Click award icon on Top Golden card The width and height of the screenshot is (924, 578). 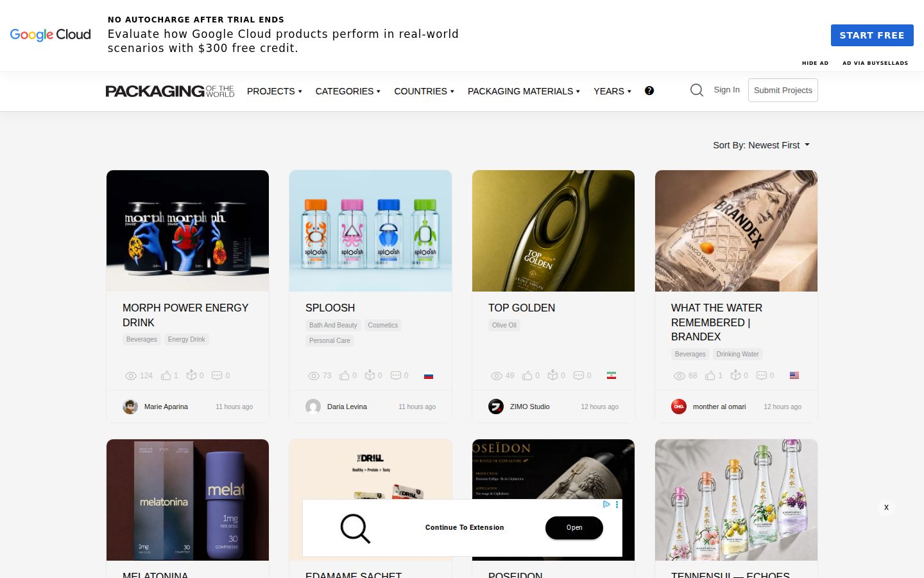(552, 375)
